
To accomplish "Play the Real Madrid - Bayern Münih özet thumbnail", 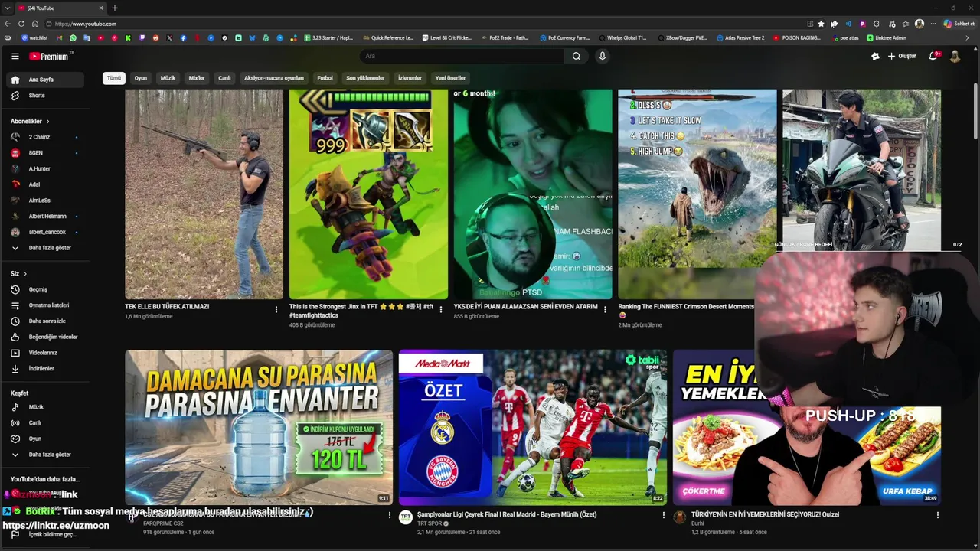I will tap(533, 427).
